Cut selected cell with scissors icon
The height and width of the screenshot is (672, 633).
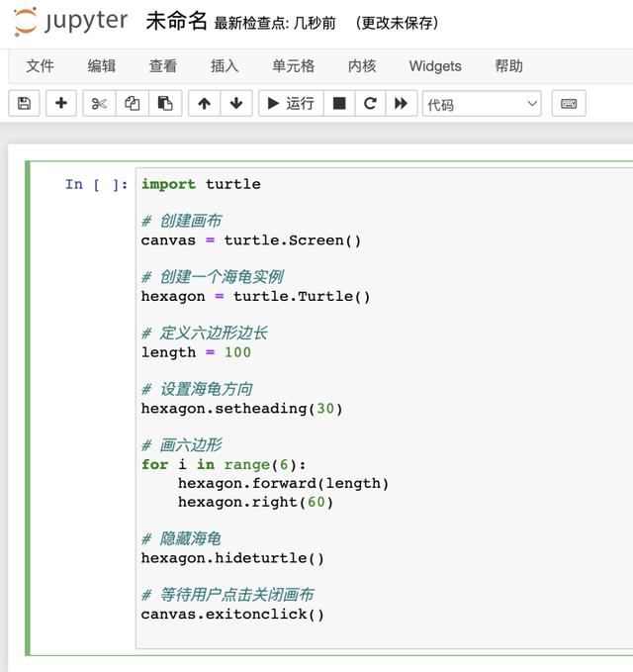(x=99, y=103)
